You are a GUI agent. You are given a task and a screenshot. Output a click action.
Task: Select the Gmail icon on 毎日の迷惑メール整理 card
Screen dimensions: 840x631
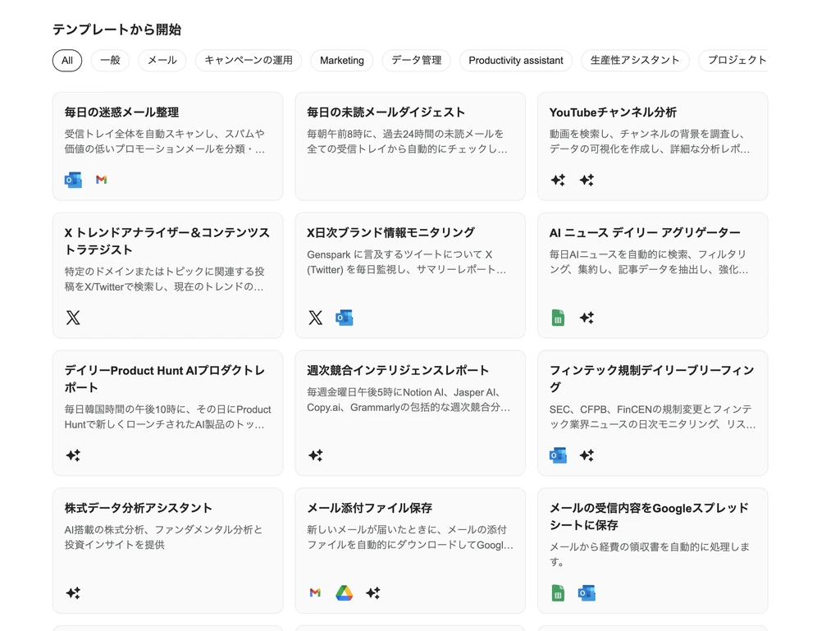(x=101, y=179)
